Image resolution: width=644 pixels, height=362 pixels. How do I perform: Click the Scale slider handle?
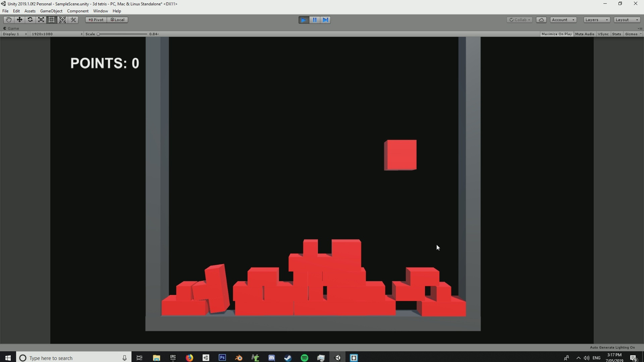tap(98, 34)
